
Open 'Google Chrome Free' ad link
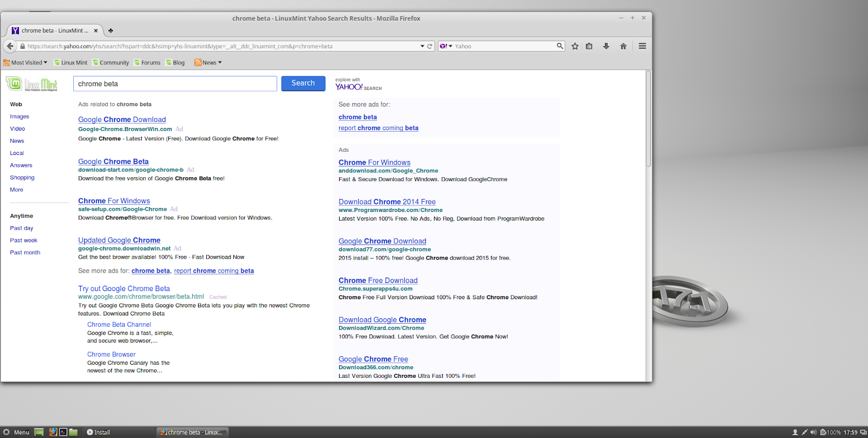tap(373, 359)
